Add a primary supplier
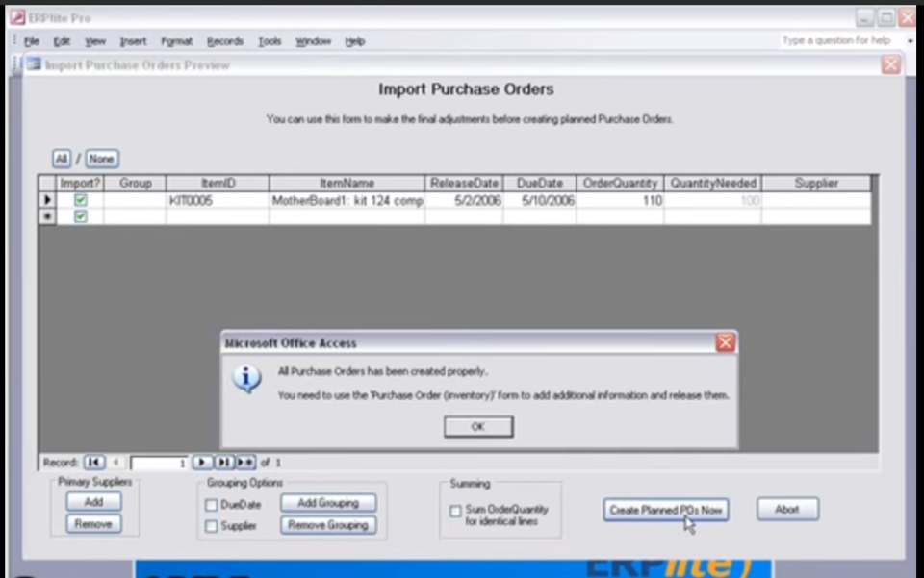 click(x=93, y=501)
